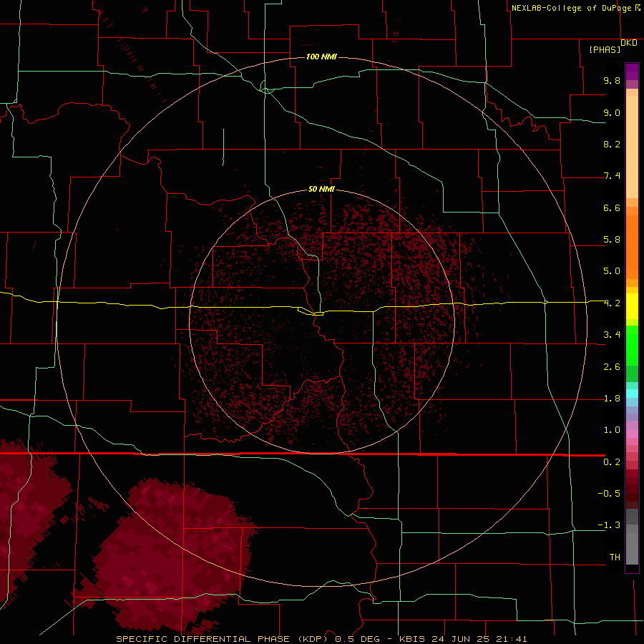Viewport: 644px width, 644px height.
Task: Click the -1.3 value on the color scale
Action: click(609, 525)
